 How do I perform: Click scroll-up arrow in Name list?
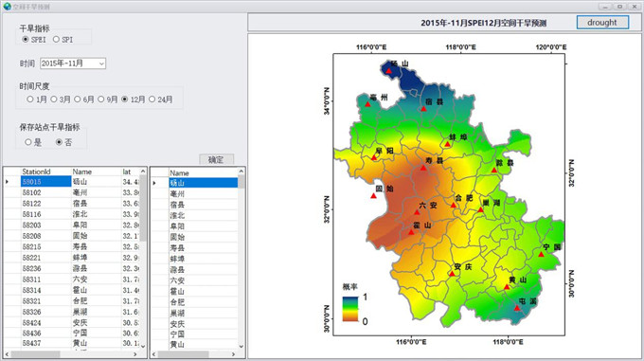click(x=241, y=171)
